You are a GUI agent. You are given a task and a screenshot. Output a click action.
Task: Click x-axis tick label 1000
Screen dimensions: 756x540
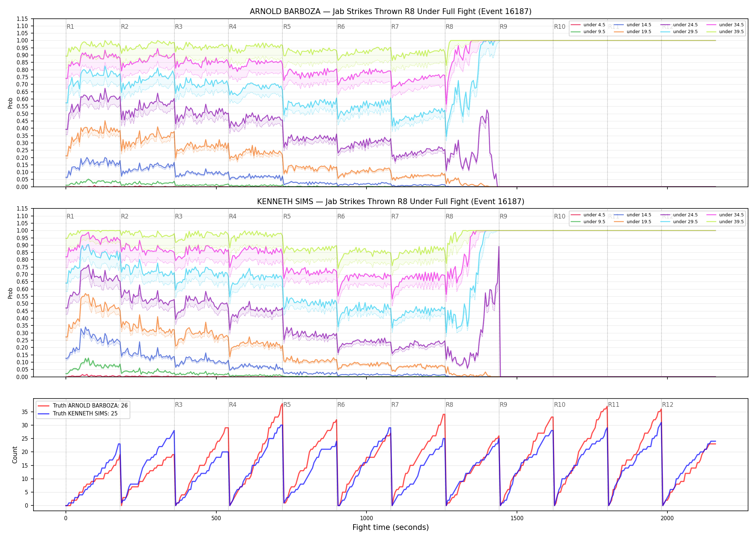tap(366, 518)
